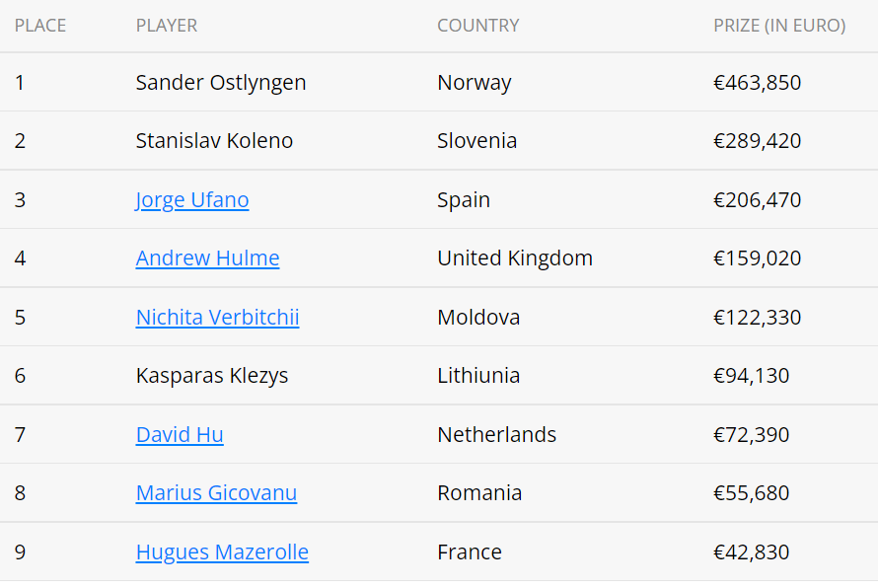
Task: Open Nichita Verbitchii's profile link
Action: [x=217, y=318]
